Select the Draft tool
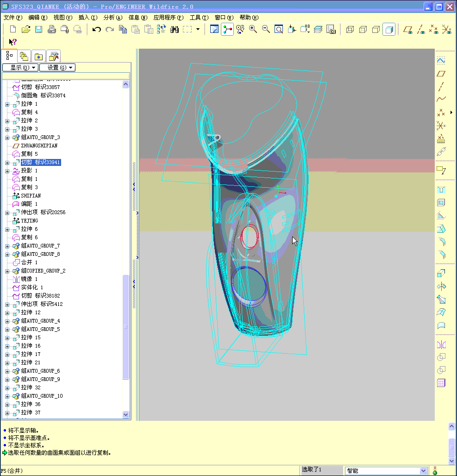The width and height of the screenshot is (457, 476). click(441, 228)
